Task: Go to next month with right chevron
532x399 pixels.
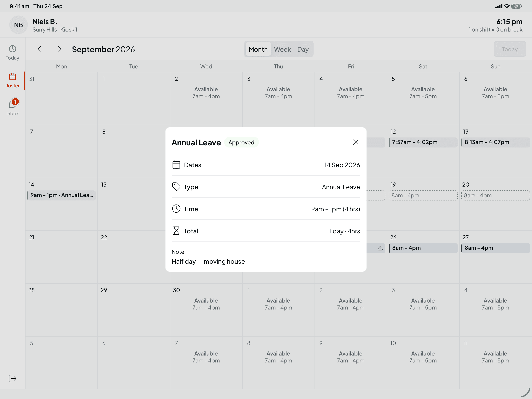Action: pos(59,49)
